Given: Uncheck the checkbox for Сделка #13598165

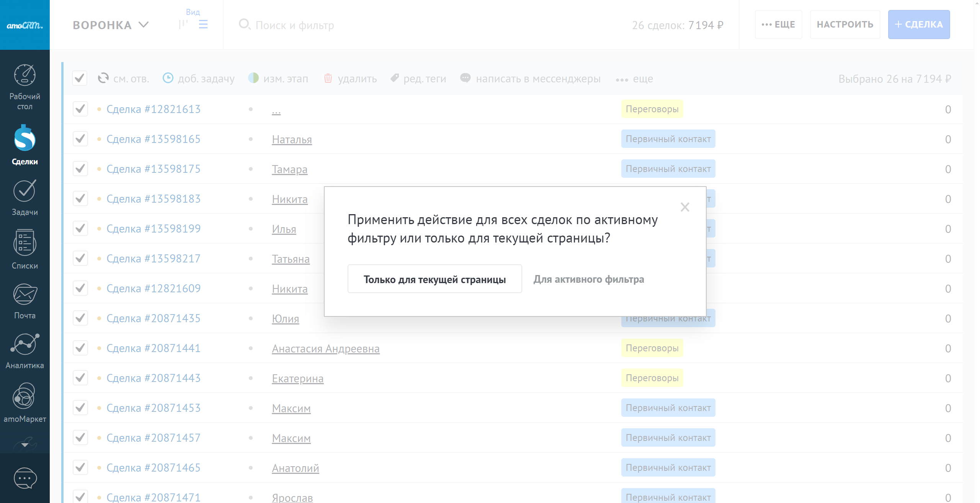Looking at the screenshot, I should coord(80,139).
